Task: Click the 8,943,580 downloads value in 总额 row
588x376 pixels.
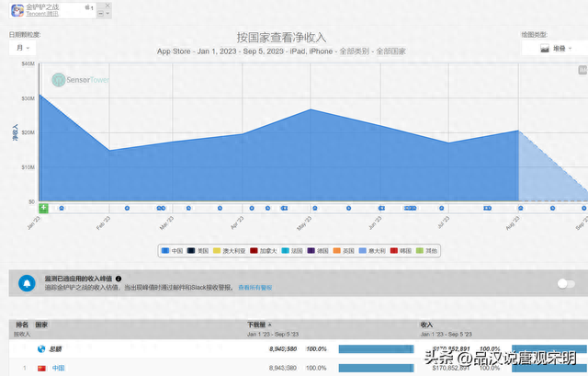Action: pos(283,349)
